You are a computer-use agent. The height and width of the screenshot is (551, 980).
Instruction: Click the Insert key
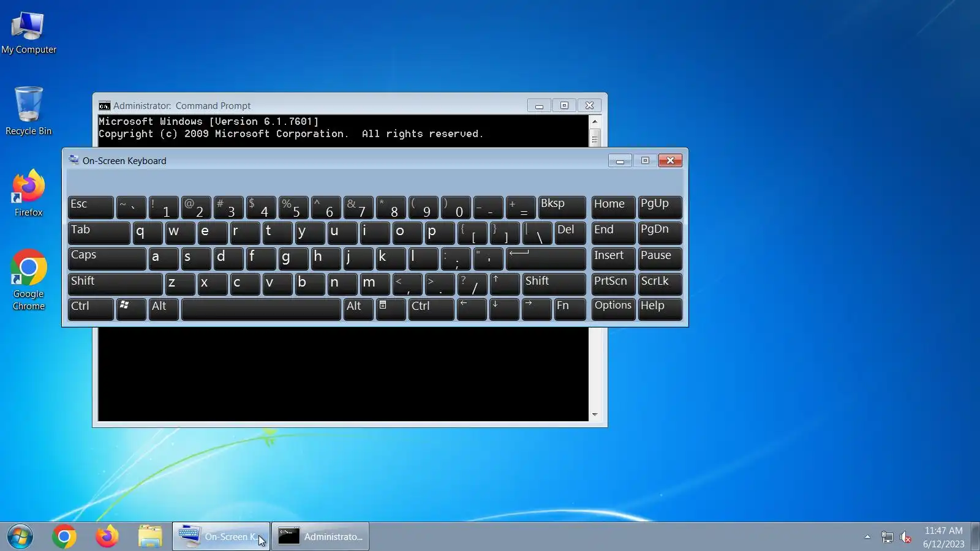(x=613, y=259)
